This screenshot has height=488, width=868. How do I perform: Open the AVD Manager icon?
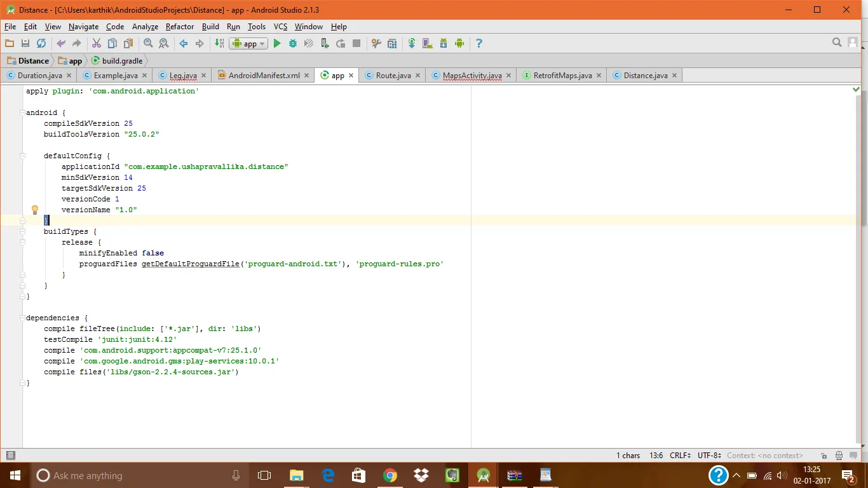coord(428,43)
